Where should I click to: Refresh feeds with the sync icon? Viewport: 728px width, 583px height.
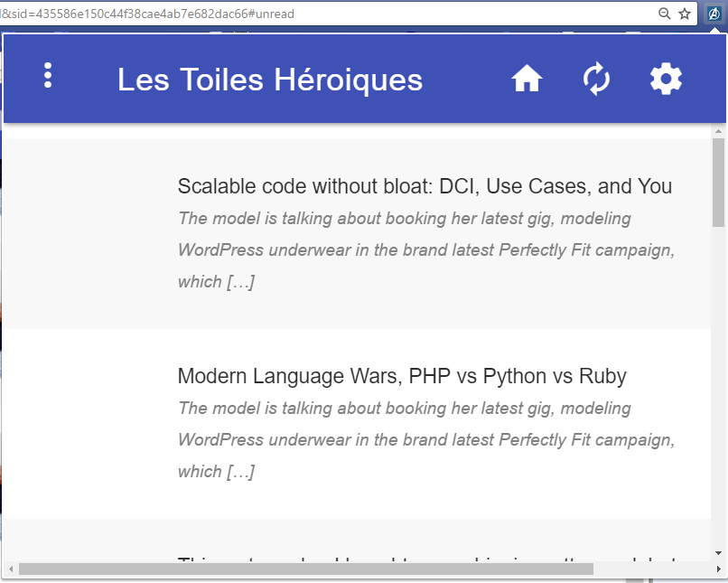click(596, 80)
